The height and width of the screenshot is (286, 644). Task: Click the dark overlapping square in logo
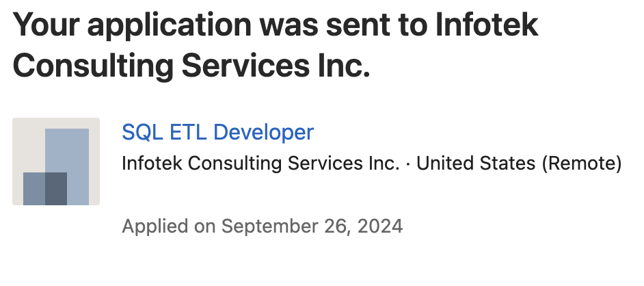56,189
